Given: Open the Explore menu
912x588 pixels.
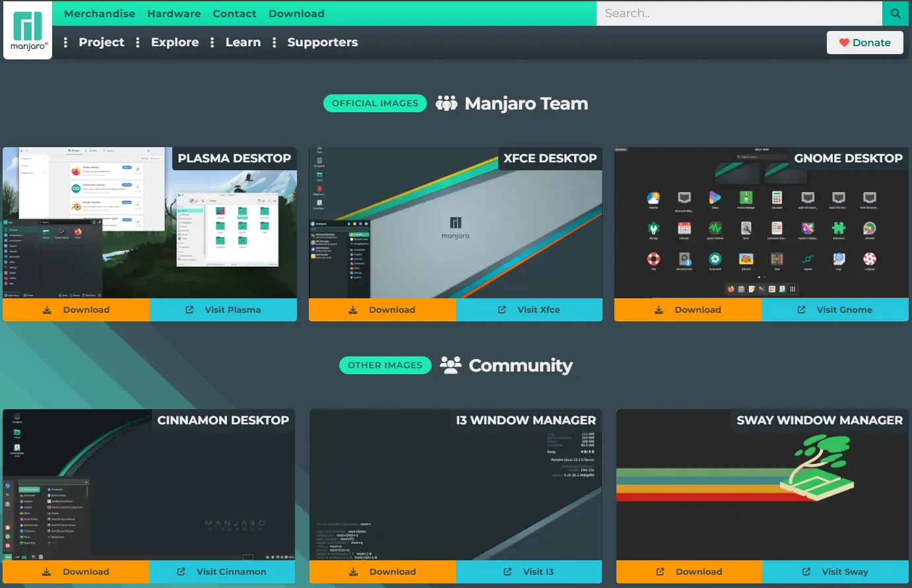Looking at the screenshot, I should 175,42.
